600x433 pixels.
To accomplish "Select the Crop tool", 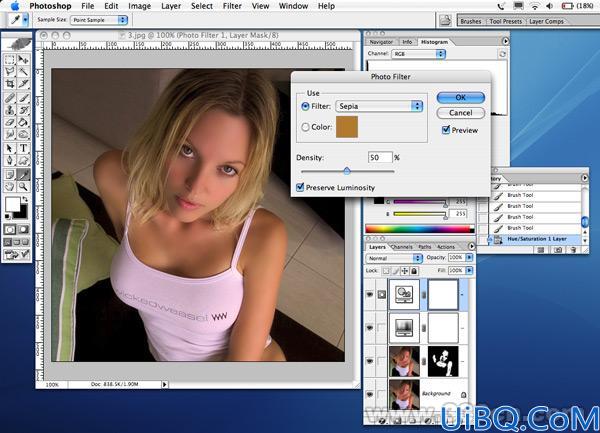I will click(10, 83).
